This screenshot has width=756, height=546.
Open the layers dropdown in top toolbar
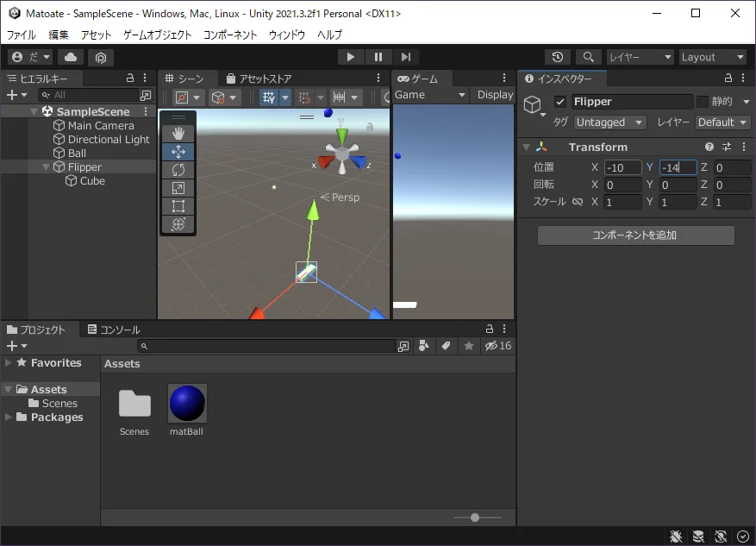coord(640,57)
